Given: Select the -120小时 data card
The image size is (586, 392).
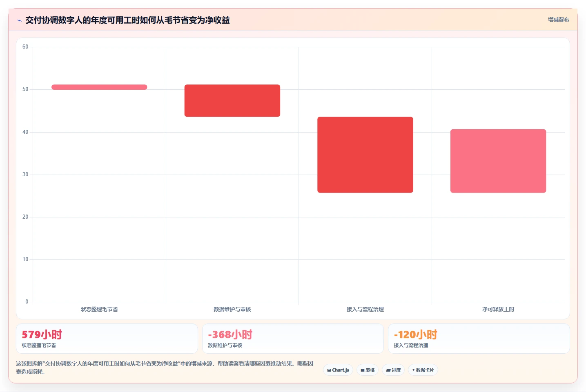Looking at the screenshot, I should point(479,339).
